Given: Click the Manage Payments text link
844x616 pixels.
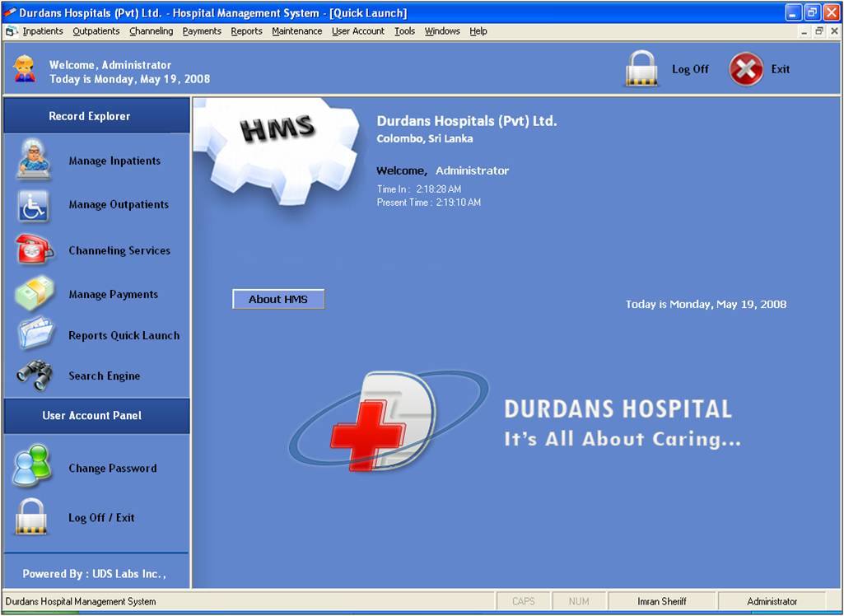Looking at the screenshot, I should [113, 294].
